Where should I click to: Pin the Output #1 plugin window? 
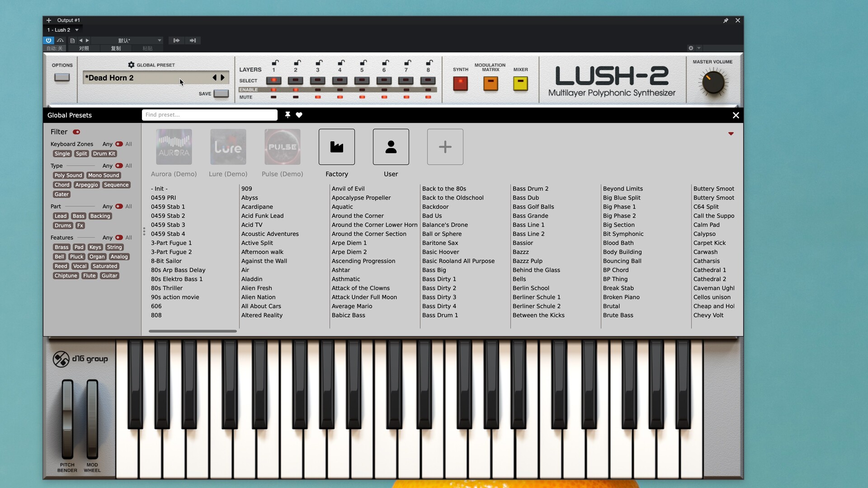pos(726,20)
